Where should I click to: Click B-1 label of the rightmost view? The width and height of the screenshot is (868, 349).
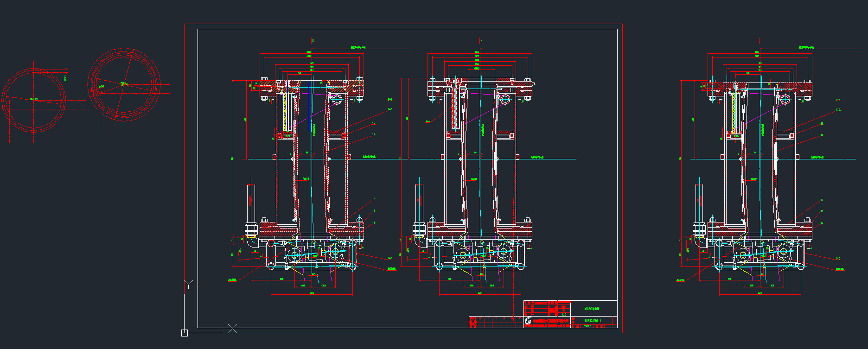click(838, 100)
